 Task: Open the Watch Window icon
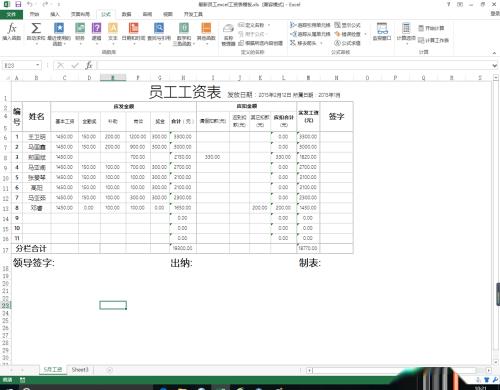click(x=382, y=32)
